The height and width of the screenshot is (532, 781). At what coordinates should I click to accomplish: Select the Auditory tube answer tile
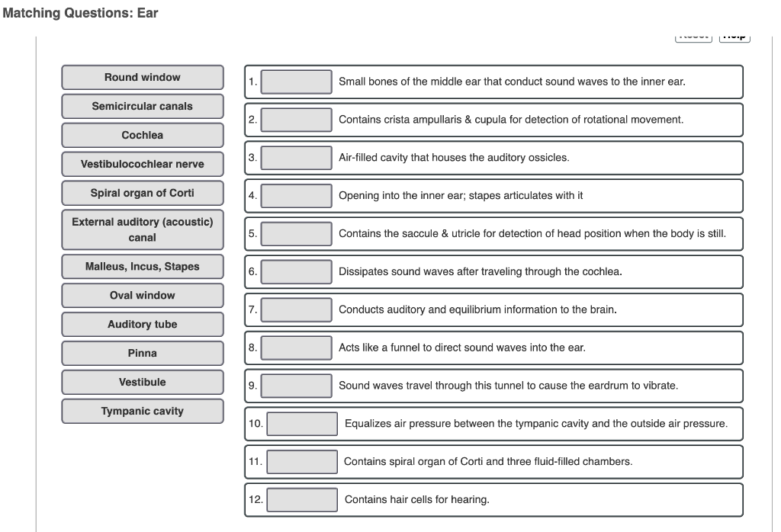point(142,324)
